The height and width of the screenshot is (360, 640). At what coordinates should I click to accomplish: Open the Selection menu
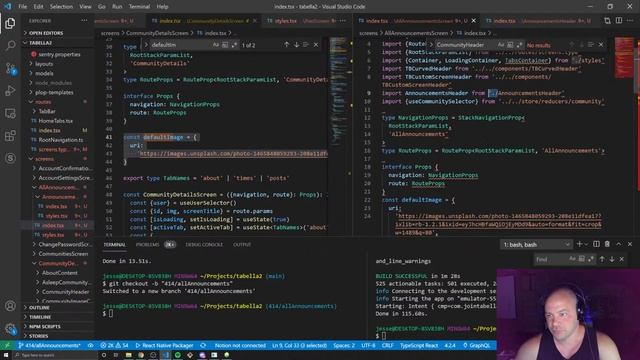point(61,7)
